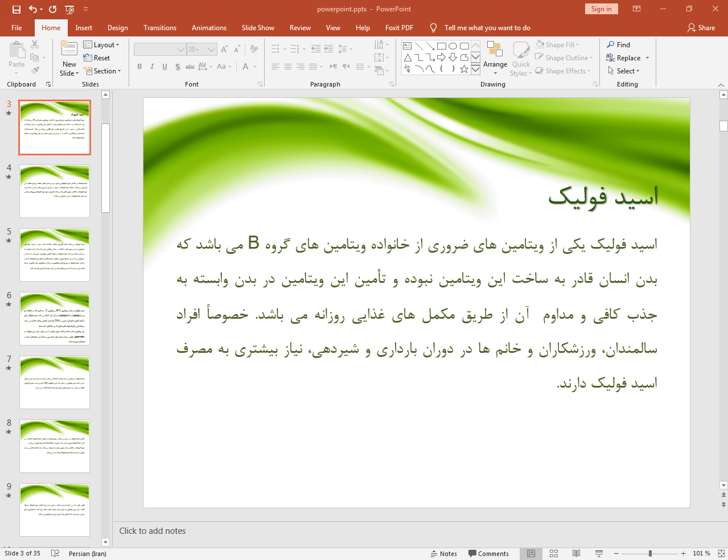Screen dimensions: 728x560
Task: Switch to Slide Sorter view icon
Action: [554, 554]
